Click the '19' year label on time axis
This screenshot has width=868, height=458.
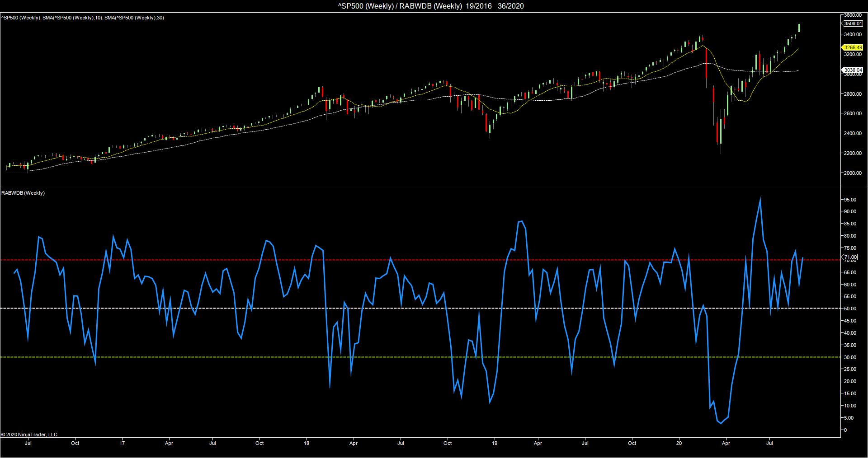(x=495, y=443)
